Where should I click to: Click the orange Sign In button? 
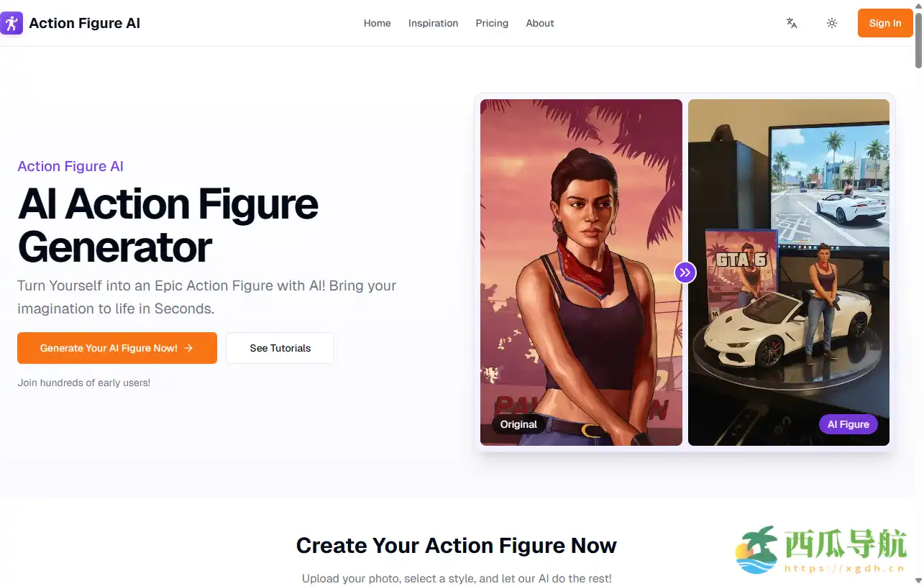tap(885, 23)
